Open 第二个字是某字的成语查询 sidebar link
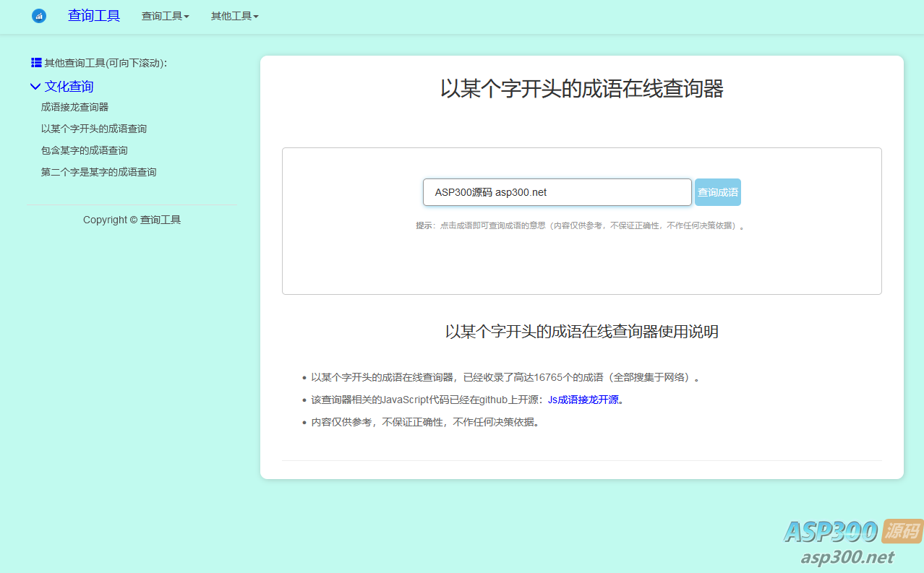The width and height of the screenshot is (924, 573). click(98, 172)
